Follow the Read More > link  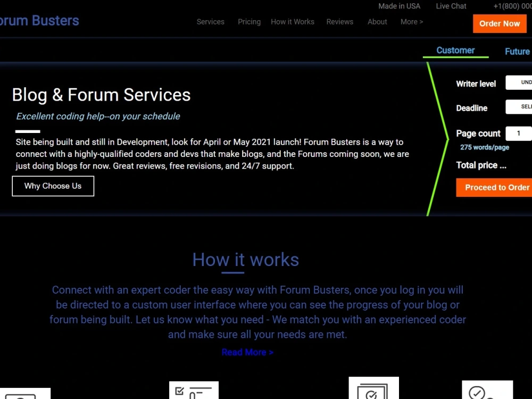coord(247,352)
